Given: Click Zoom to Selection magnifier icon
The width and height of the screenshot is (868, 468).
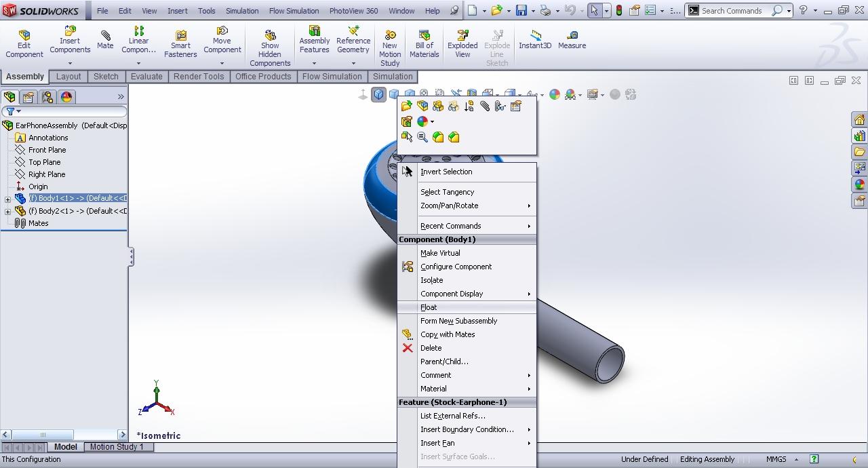Looking at the screenshot, I should [422, 137].
